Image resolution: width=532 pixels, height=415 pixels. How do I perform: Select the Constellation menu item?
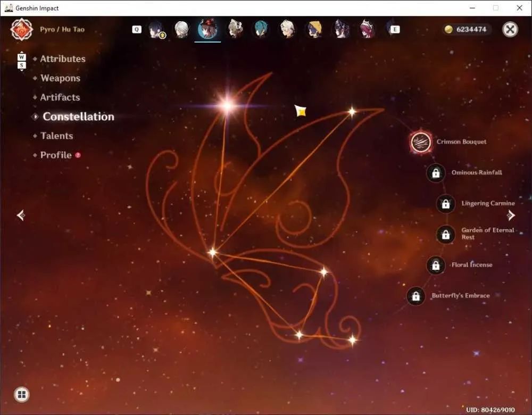coord(78,117)
